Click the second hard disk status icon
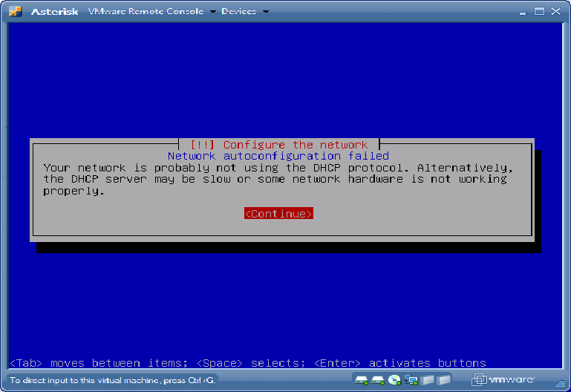 [378, 380]
